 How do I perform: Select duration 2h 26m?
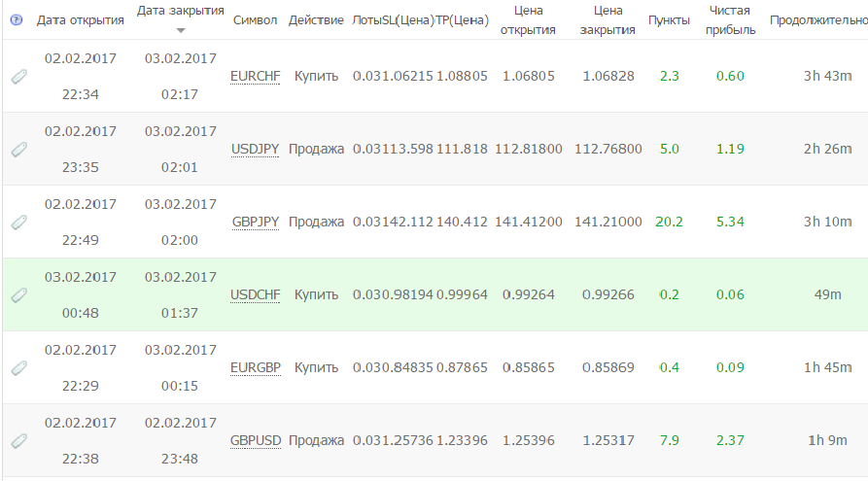coord(827,149)
